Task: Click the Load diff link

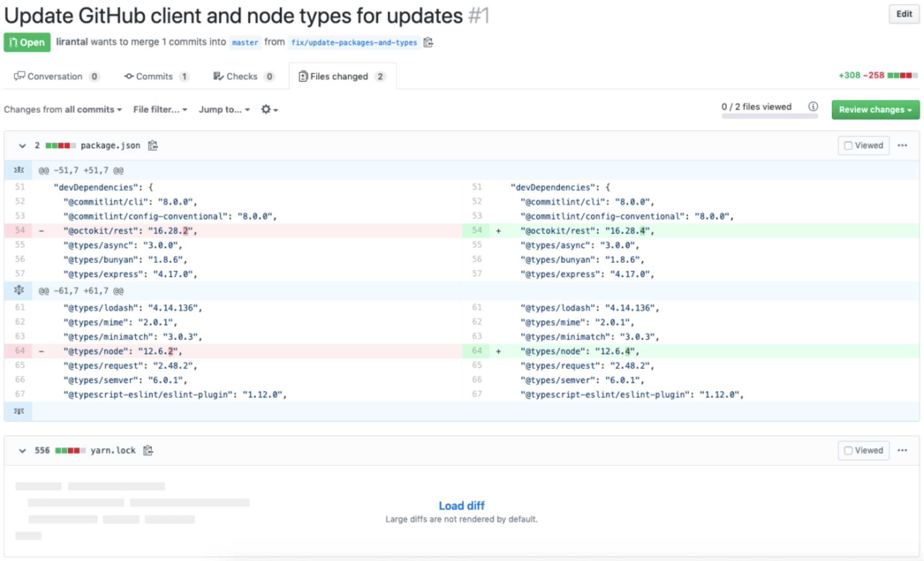Action: point(461,505)
